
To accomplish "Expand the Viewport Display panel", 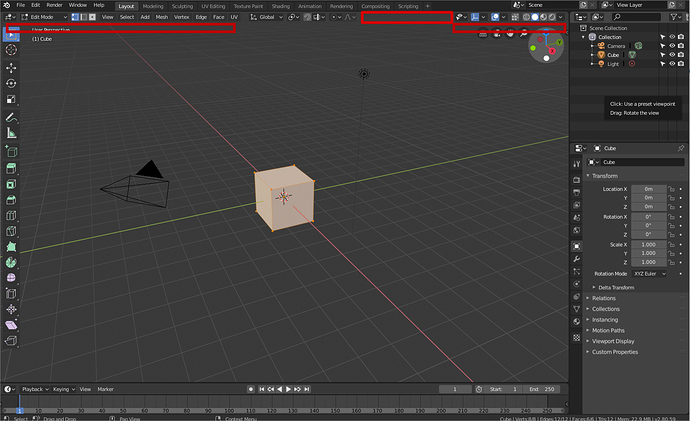I will coord(613,341).
